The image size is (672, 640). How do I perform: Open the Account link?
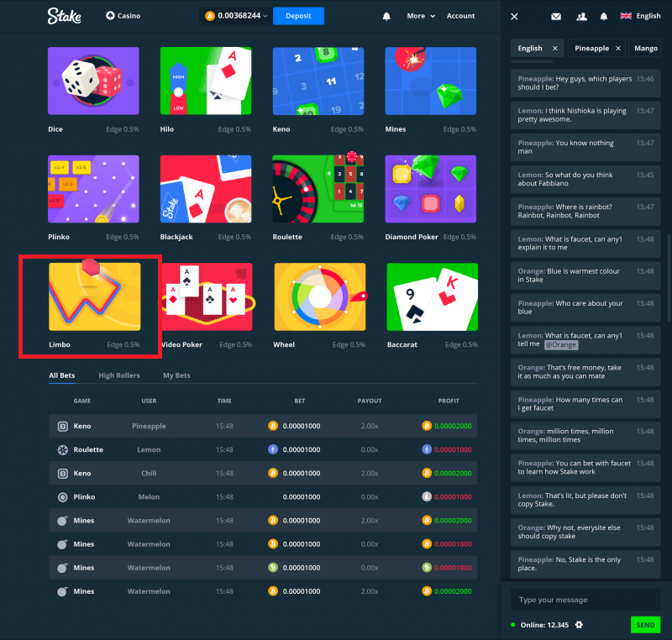coord(460,16)
